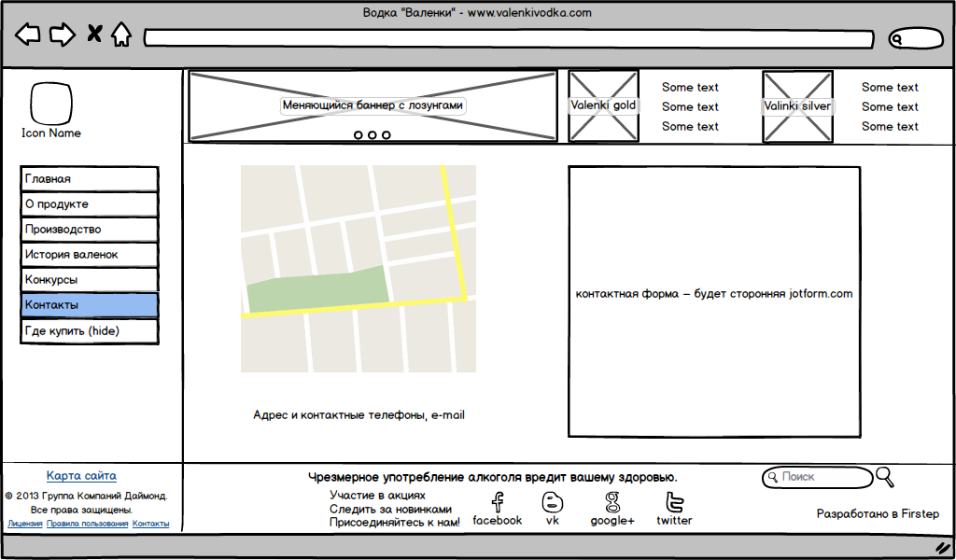This screenshot has height=560, width=956.
Task: Click the browser forward arrow
Action: (63, 35)
